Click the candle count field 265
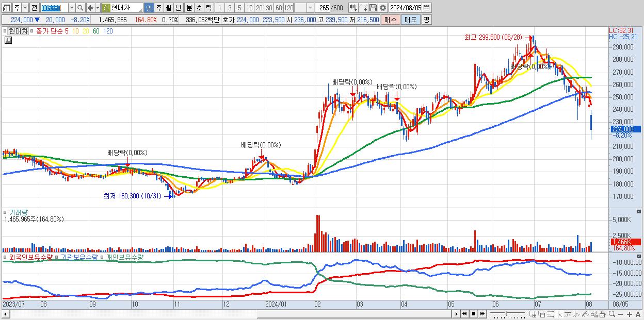The image size is (644, 320). tap(323, 8)
